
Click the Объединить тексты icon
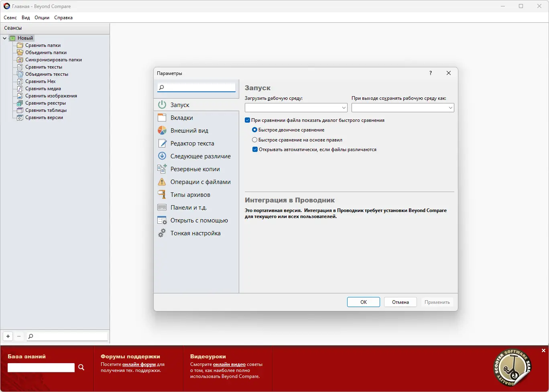(x=20, y=74)
